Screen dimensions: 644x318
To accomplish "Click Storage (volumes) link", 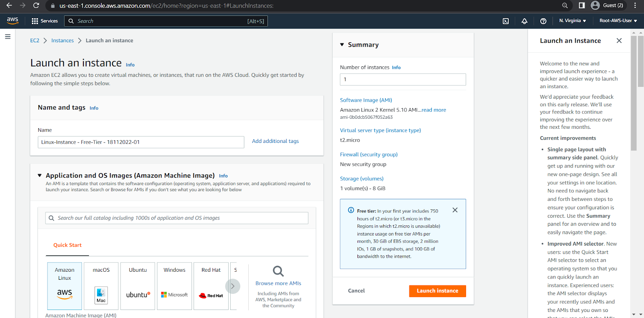I will 362,179.
